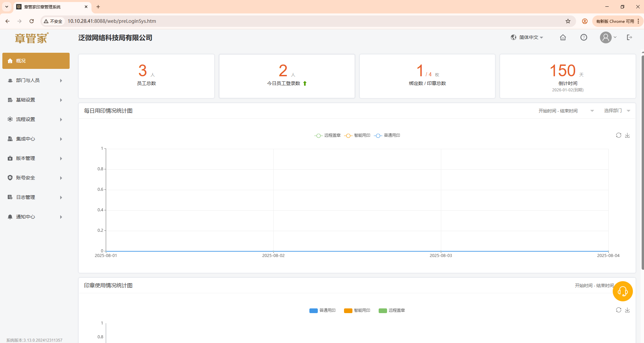
Task: Open the user avatar menu
Action: [608, 37]
